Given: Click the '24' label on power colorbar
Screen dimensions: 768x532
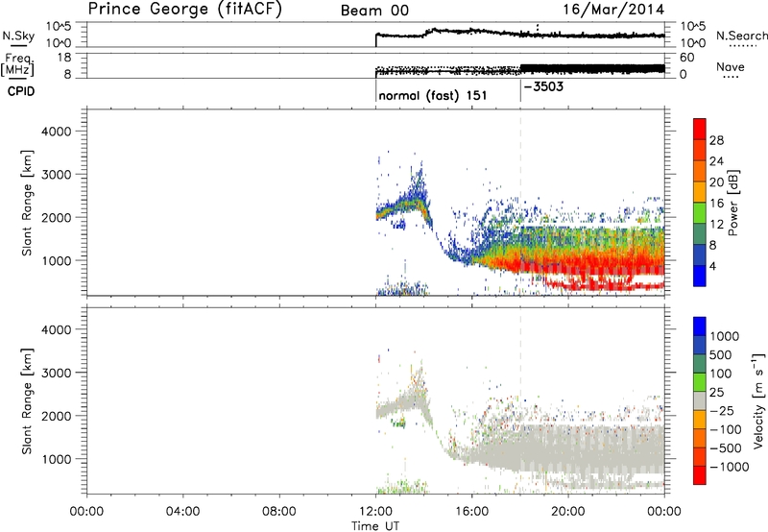Looking at the screenshot, I should pyautogui.click(x=716, y=161).
